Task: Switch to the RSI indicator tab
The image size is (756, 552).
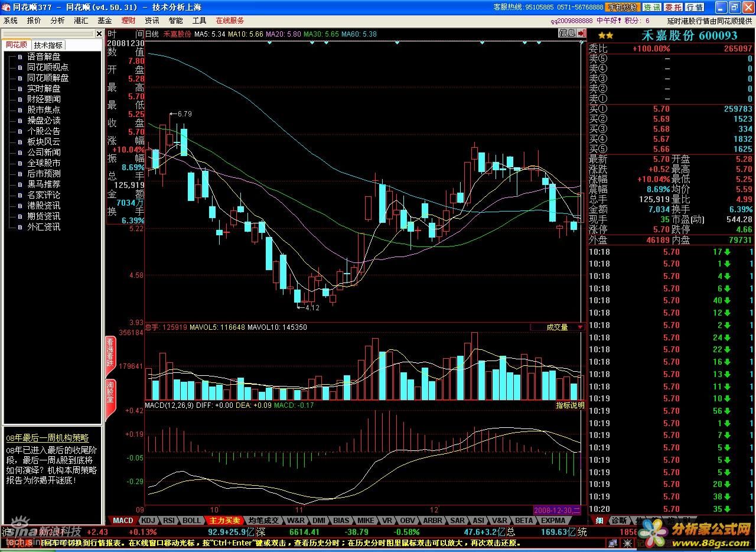Action: [169, 521]
